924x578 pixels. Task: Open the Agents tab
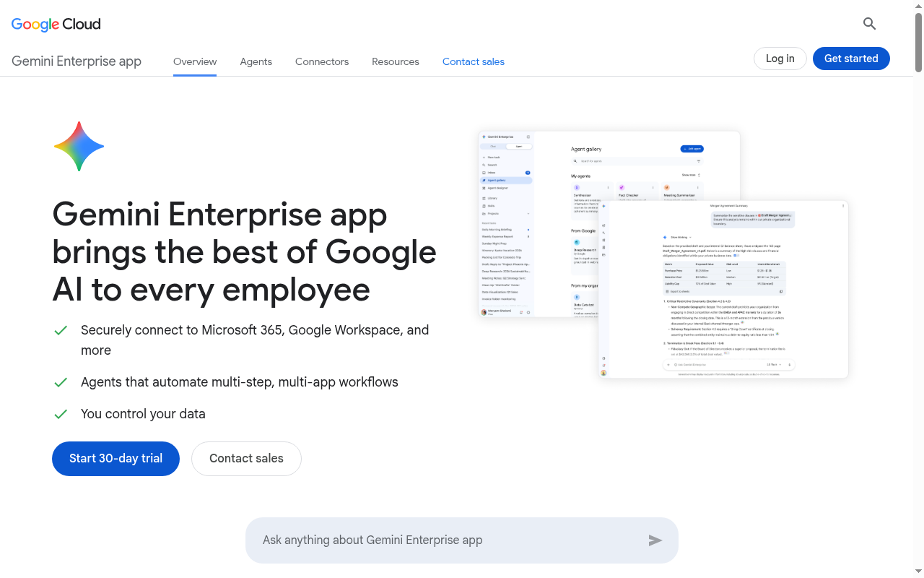tap(256, 61)
